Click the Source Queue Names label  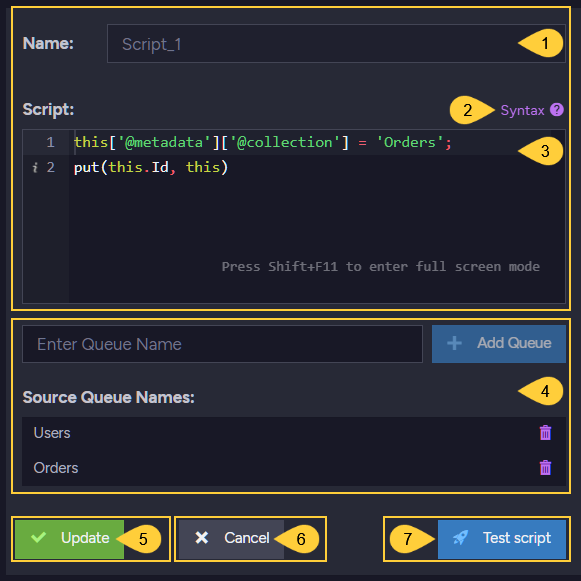109,397
